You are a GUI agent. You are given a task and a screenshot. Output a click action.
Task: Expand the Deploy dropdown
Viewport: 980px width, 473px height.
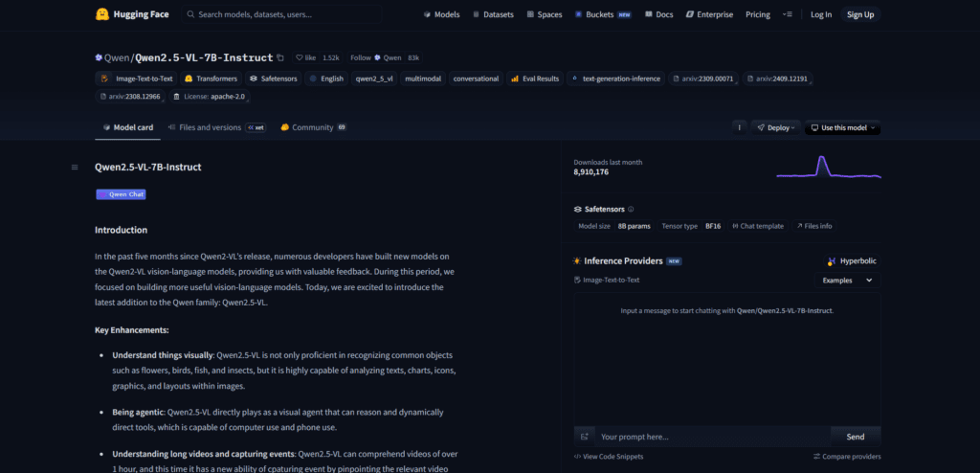pos(776,127)
